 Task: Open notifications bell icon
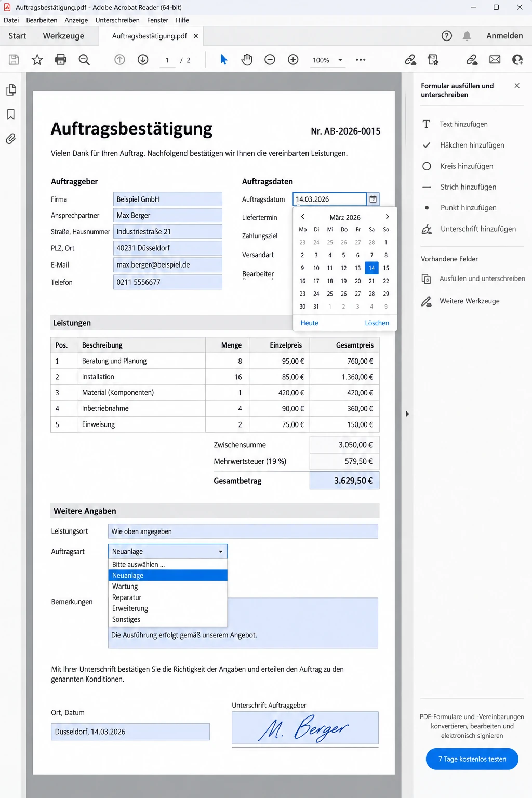pyautogui.click(x=467, y=36)
